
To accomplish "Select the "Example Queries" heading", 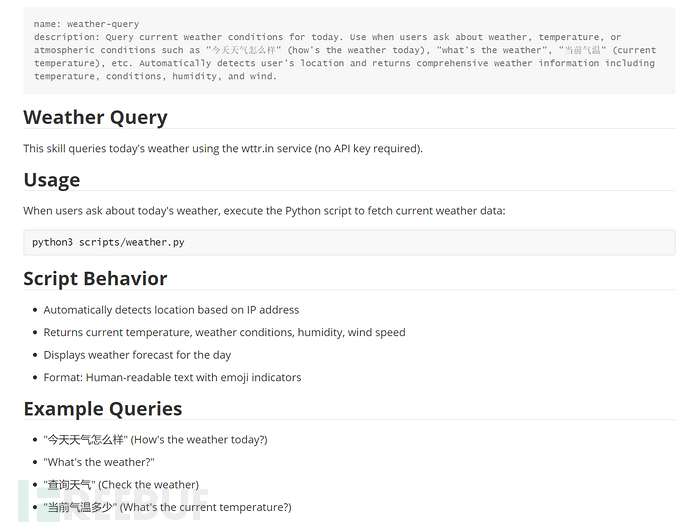I will [x=102, y=408].
